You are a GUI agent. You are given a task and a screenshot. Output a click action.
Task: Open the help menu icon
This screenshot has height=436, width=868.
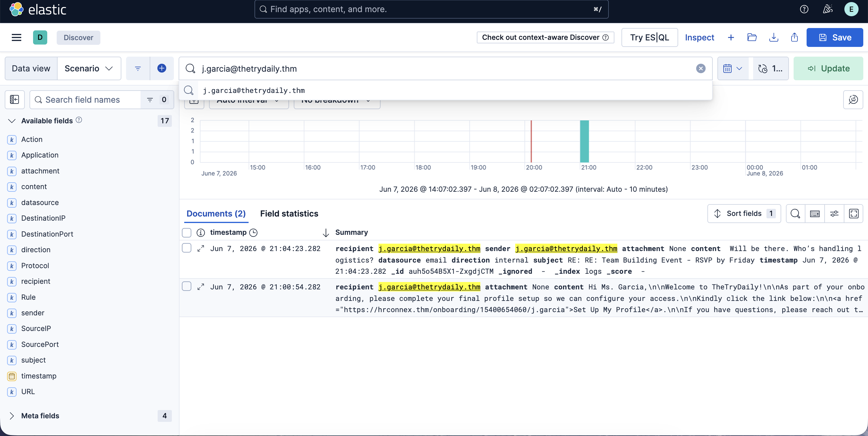pyautogui.click(x=804, y=9)
